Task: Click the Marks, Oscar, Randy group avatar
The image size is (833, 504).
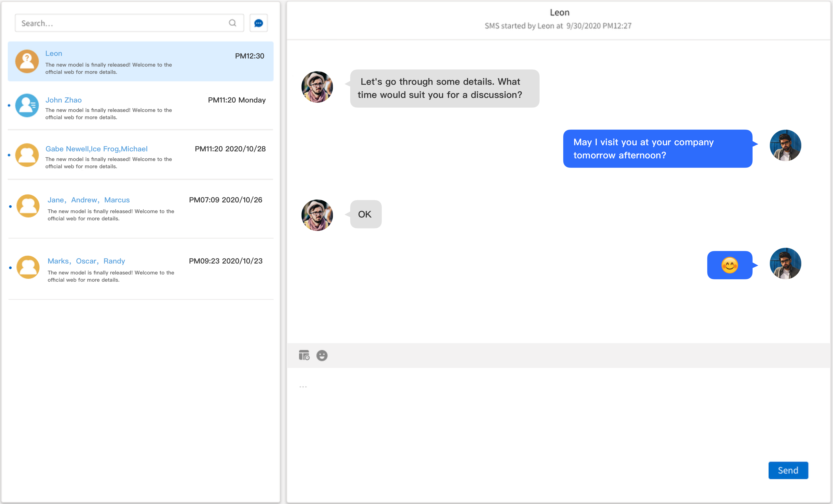Action: pos(28,267)
